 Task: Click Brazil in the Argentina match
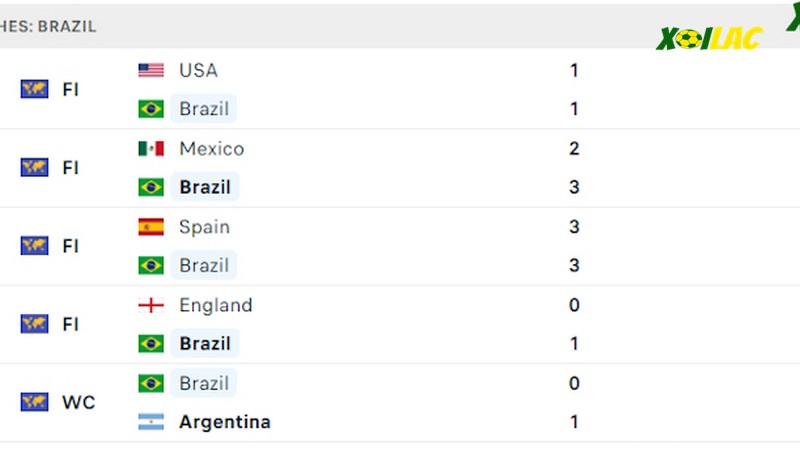tap(204, 383)
